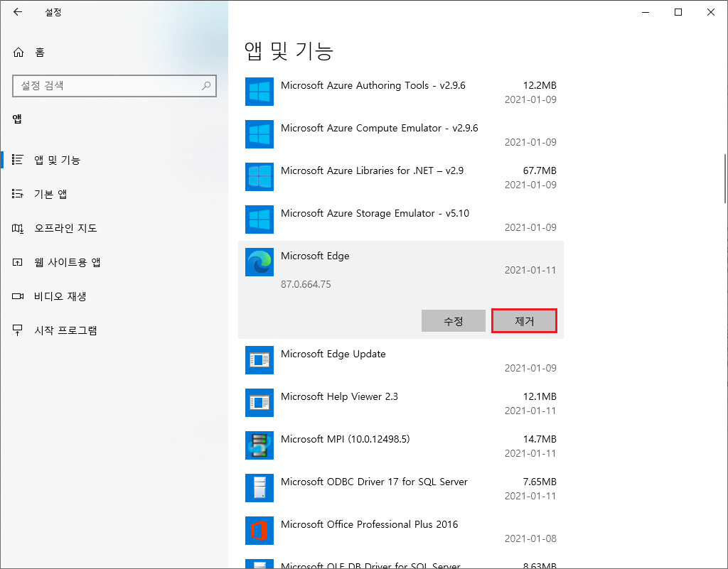This screenshot has height=569, width=728.
Task: Click the Office Professional Plus 2016 icon
Action: coord(259,531)
